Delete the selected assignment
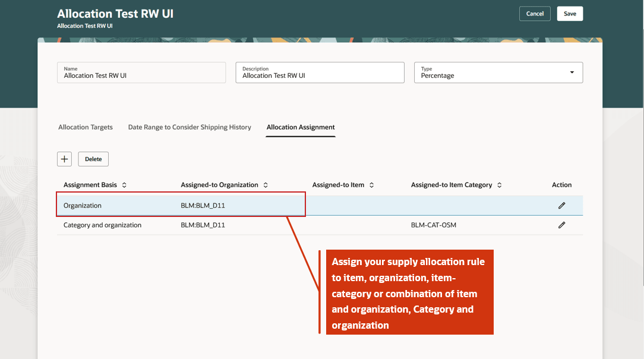 [x=93, y=159]
